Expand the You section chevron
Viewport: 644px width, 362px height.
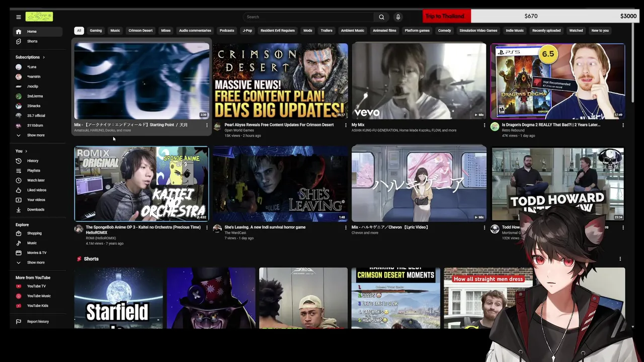(26, 151)
